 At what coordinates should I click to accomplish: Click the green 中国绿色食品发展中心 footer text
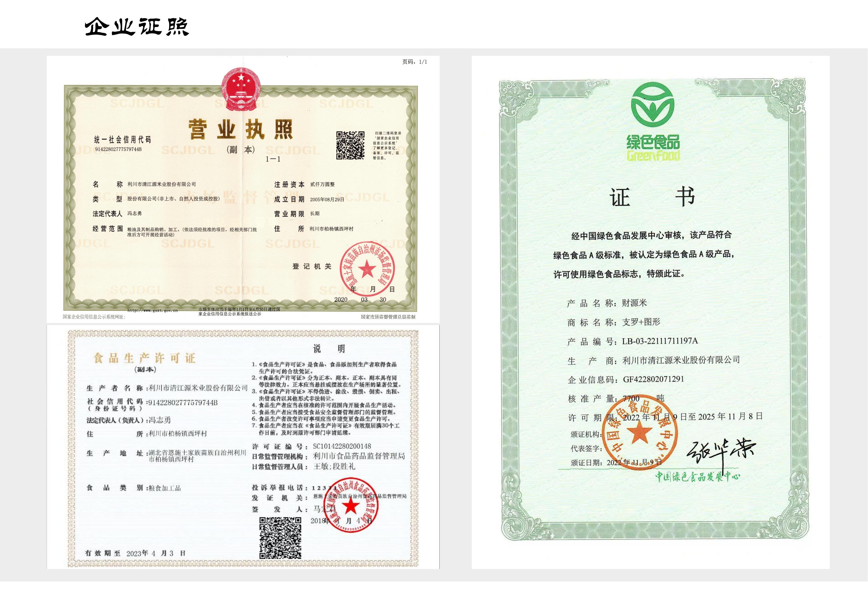click(697, 476)
